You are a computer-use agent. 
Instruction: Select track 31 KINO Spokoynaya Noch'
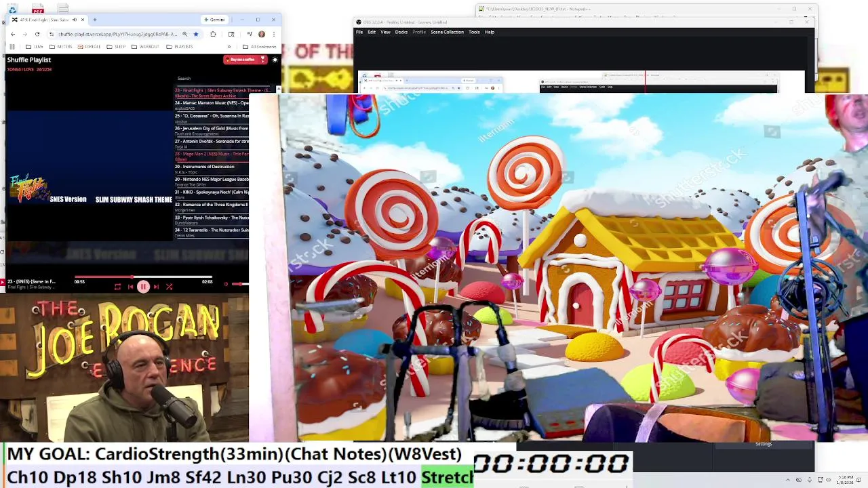coord(212,194)
